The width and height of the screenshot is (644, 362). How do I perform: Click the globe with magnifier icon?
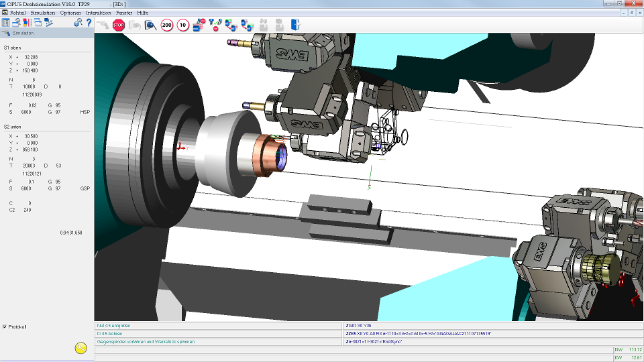tap(78, 23)
